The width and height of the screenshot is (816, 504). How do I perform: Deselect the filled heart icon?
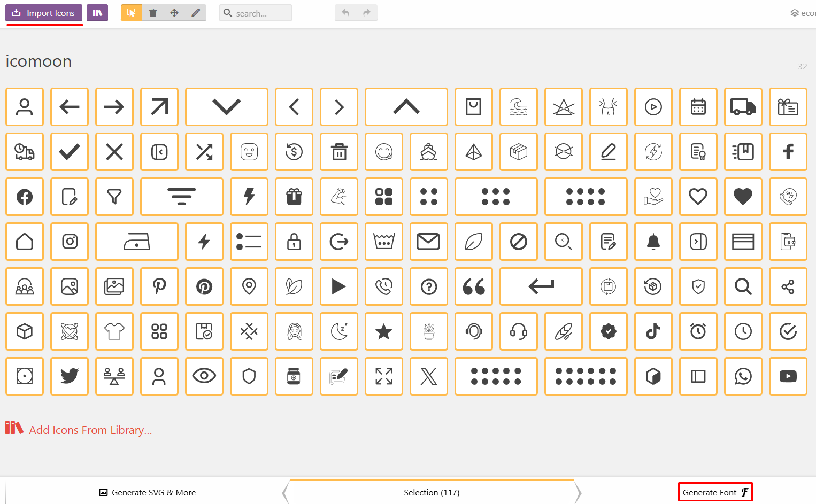point(743,197)
